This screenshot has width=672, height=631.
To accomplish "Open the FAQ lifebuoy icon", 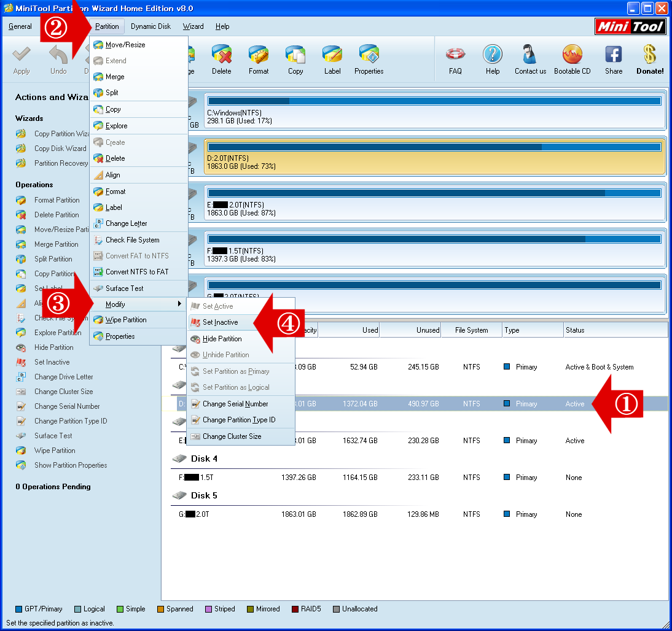I will 455,55.
